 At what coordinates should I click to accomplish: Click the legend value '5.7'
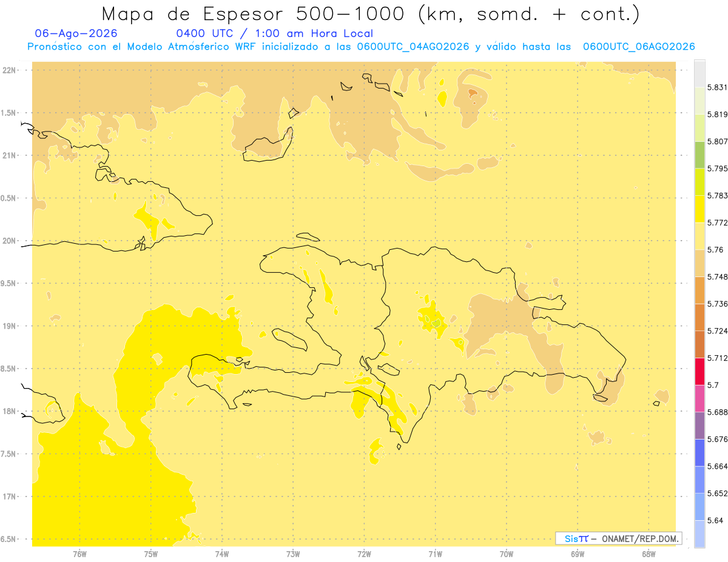click(x=713, y=384)
